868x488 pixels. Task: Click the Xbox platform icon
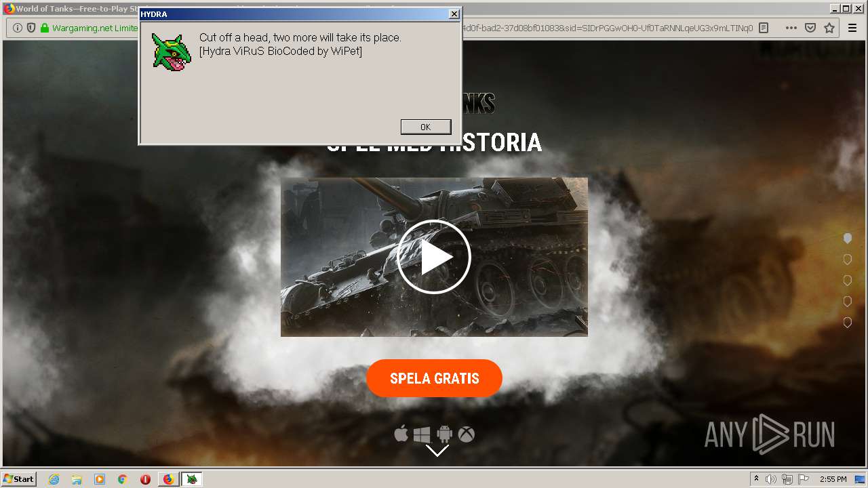467,434
